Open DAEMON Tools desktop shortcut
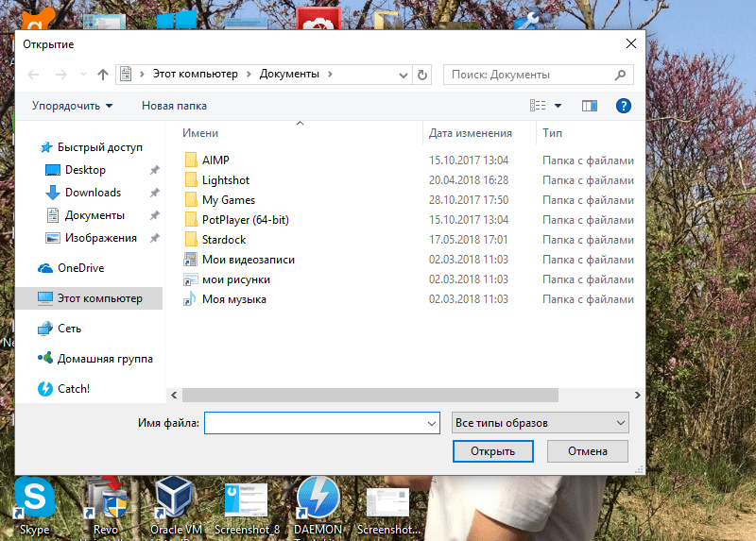 tap(318, 506)
